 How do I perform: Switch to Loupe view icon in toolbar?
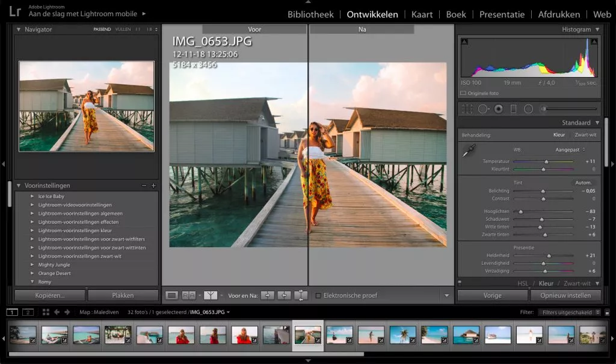[171, 295]
